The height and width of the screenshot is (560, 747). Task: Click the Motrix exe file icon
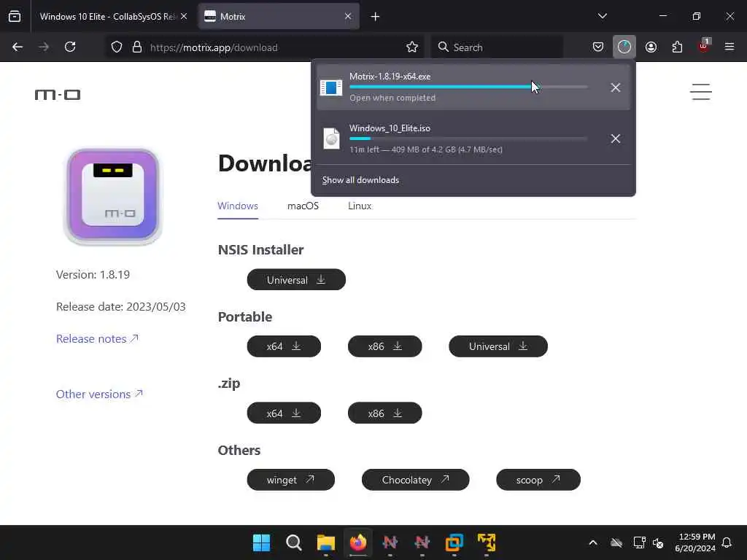pyautogui.click(x=331, y=87)
